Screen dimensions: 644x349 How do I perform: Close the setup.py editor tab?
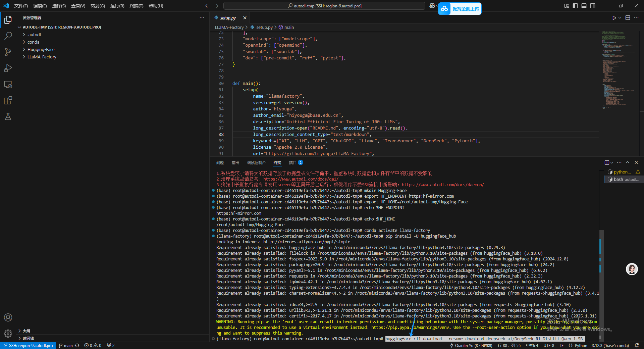pyautogui.click(x=245, y=18)
